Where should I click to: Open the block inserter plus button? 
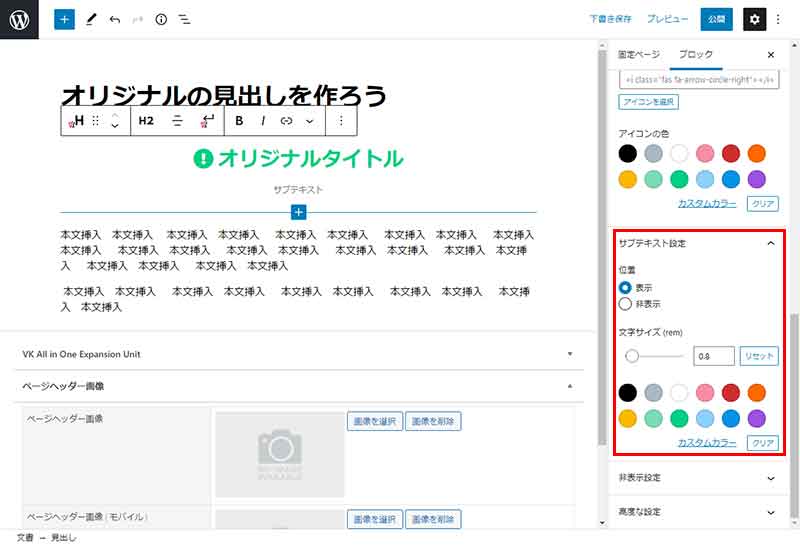(64, 19)
